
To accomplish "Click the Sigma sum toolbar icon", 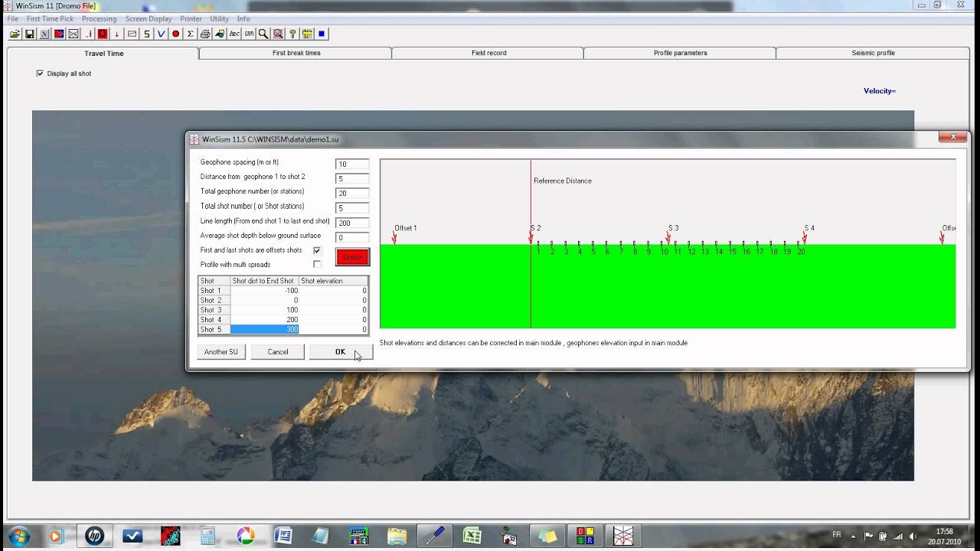I will pos(190,34).
